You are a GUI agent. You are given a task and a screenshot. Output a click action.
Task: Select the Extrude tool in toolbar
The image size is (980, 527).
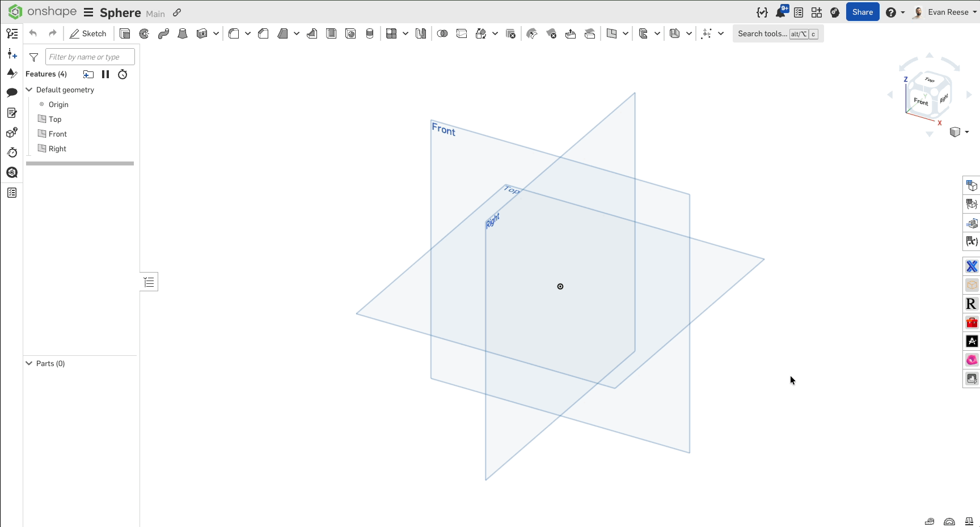click(125, 34)
